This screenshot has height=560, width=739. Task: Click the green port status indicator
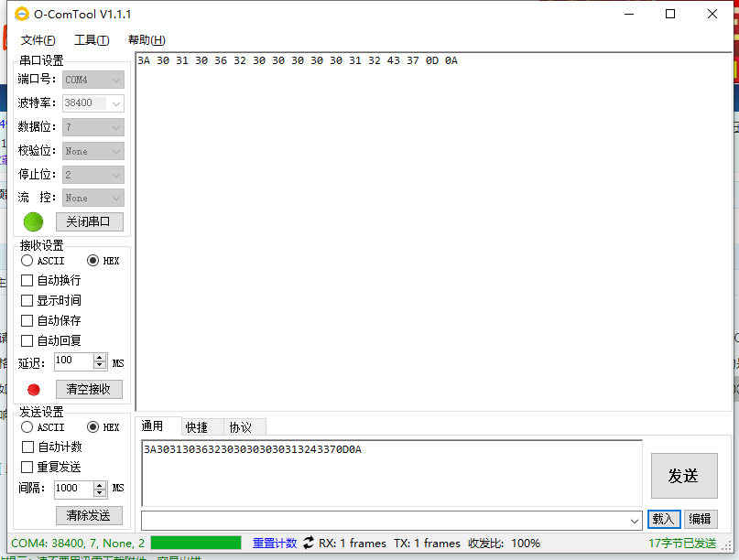(33, 221)
